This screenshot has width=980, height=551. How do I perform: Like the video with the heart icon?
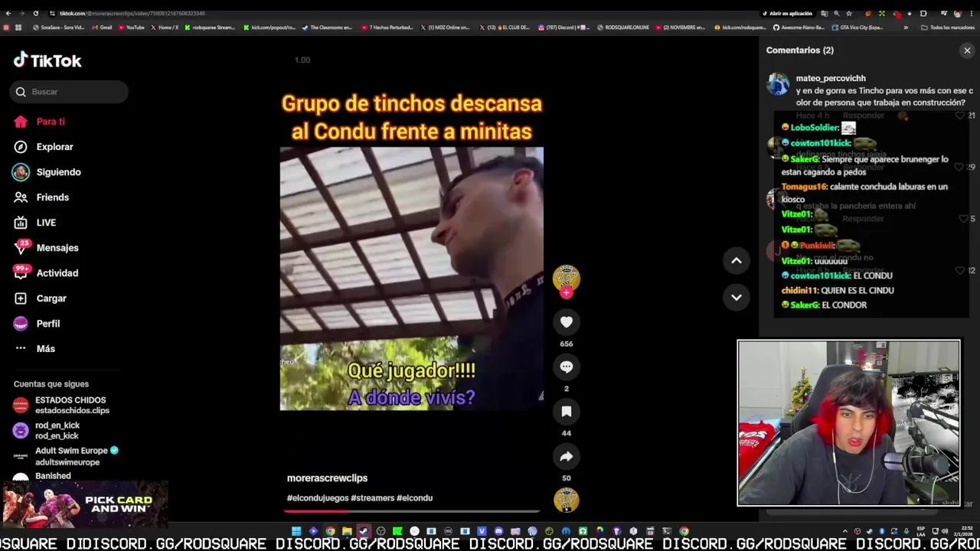point(567,322)
